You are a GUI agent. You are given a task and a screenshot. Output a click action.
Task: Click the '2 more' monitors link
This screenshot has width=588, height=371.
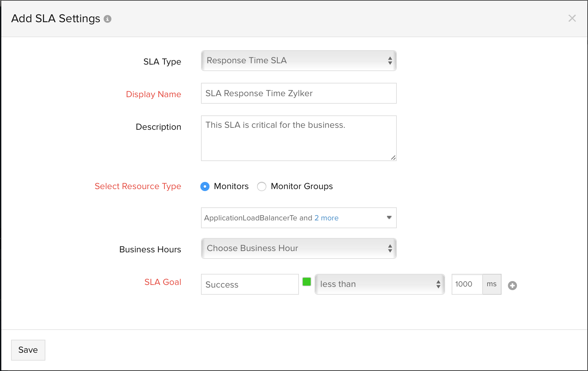coord(326,218)
